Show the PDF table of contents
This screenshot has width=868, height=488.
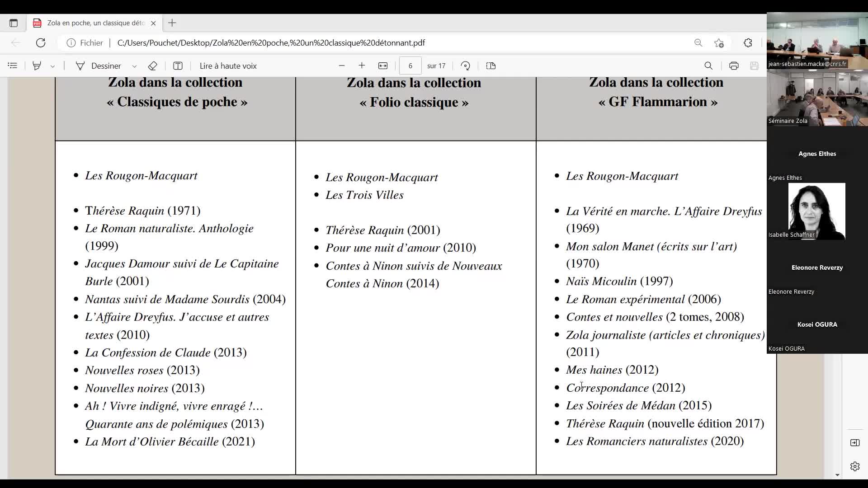(x=13, y=66)
